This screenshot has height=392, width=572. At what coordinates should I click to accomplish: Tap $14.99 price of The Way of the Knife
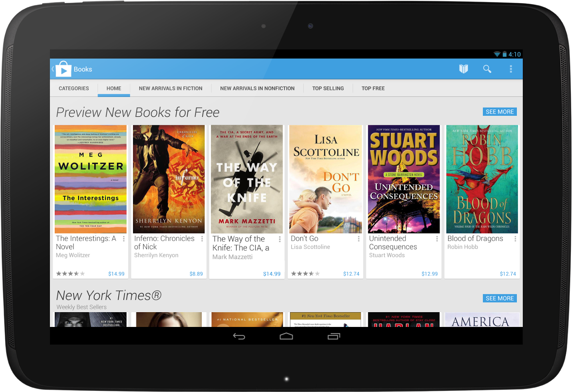(x=272, y=274)
